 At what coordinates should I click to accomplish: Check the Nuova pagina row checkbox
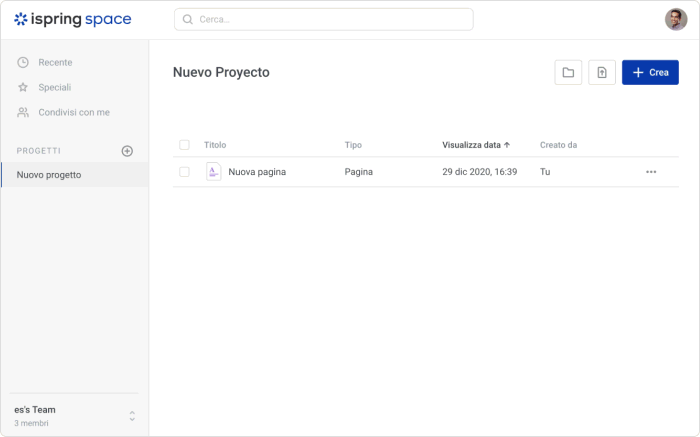point(184,172)
